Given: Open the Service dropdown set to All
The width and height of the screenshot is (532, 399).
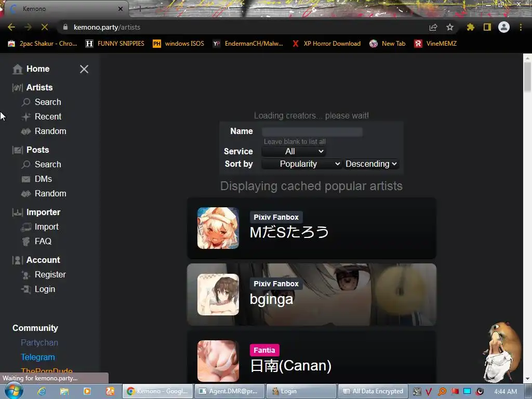Looking at the screenshot, I should click(294, 152).
